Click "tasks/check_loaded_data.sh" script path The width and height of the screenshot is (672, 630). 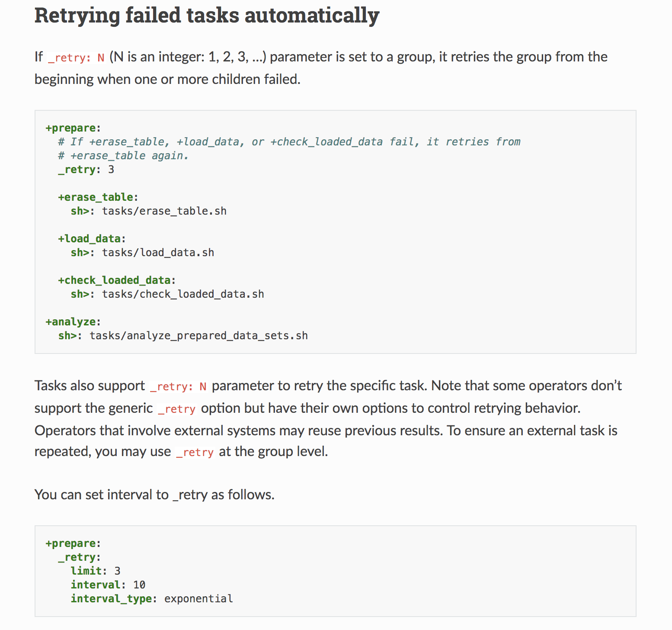[183, 294]
